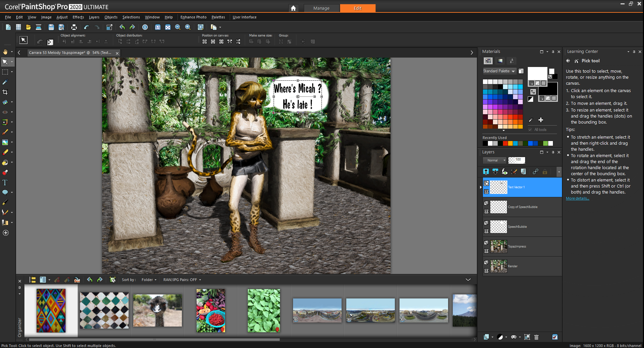This screenshot has width=644, height=348.
Task: Open the Effects menu
Action: click(x=78, y=17)
